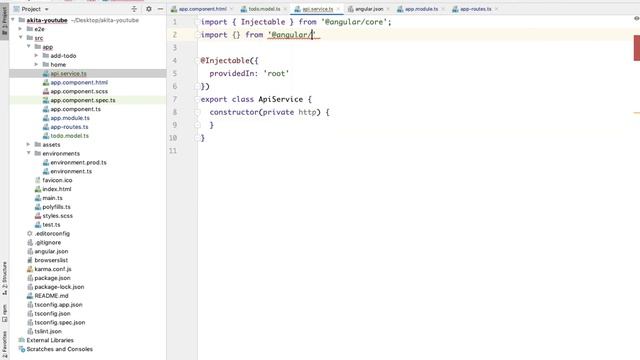Close the api.service.ts tab
640x360 pixels.
point(338,9)
